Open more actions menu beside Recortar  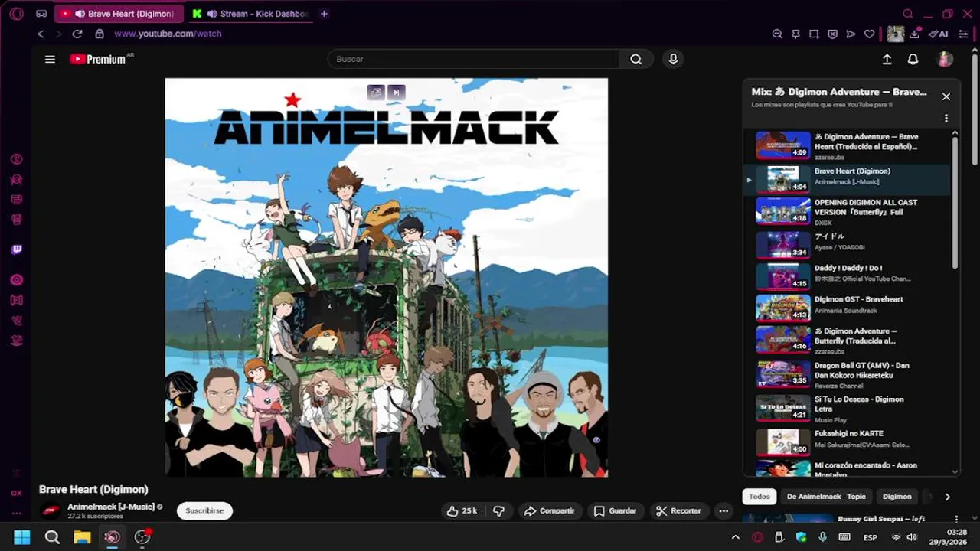(x=723, y=510)
